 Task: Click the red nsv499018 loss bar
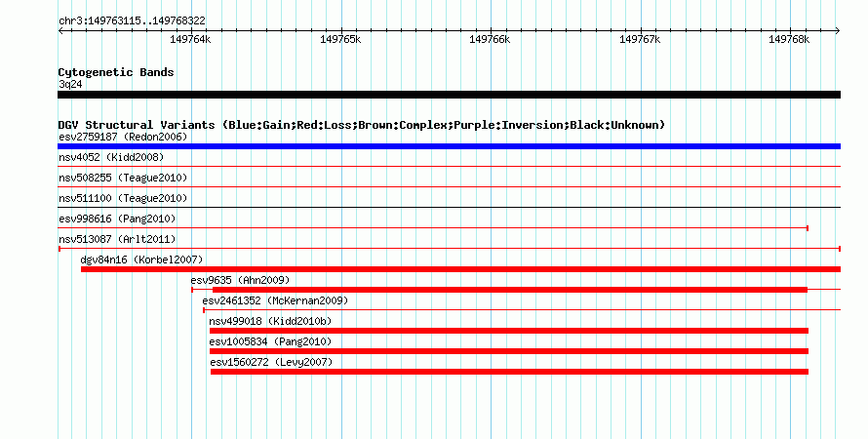tap(509, 331)
